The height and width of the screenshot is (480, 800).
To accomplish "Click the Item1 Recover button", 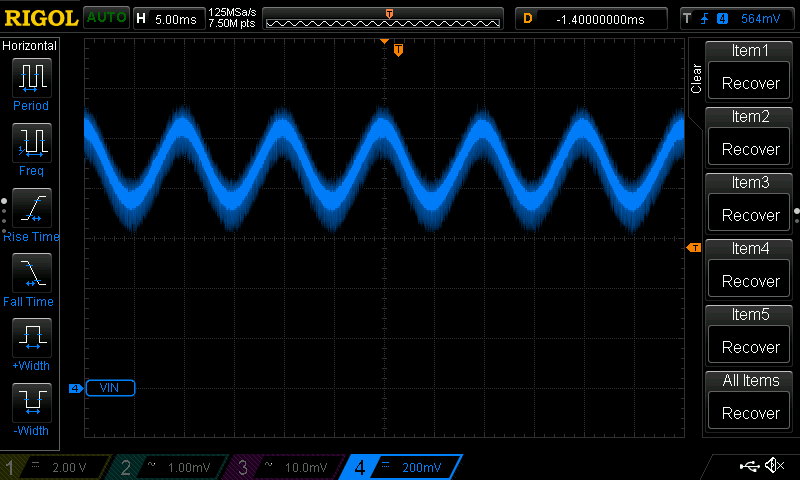I will [749, 83].
